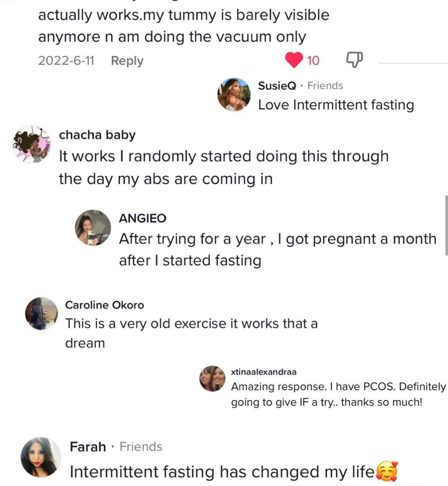Visit chacha baby's username link

coord(97,135)
